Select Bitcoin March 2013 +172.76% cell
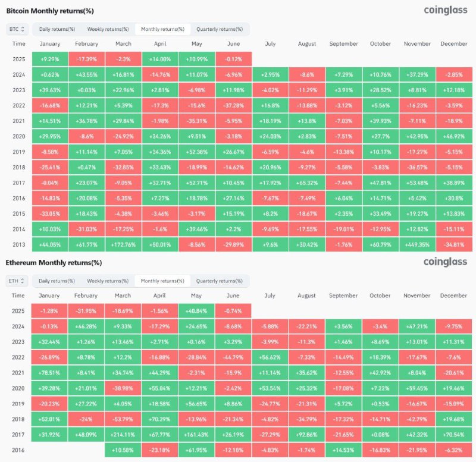The width and height of the screenshot is (476, 462). point(124,244)
